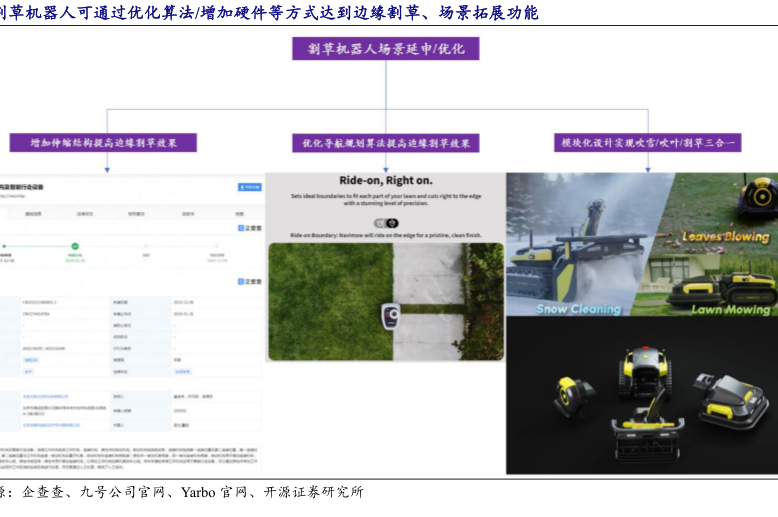The width and height of the screenshot is (778, 517).
Task: Toggle the Ride-on Boundary mode switch
Action: [379, 221]
